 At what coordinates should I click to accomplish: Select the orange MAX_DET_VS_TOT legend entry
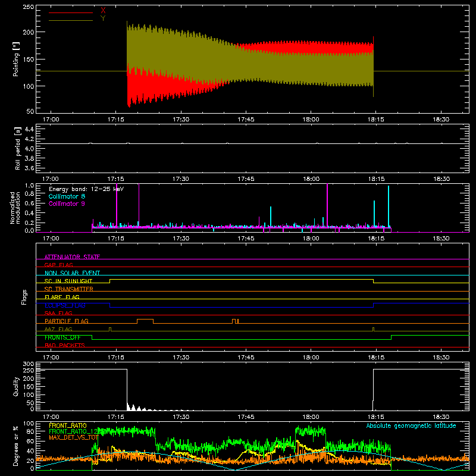(x=73, y=437)
